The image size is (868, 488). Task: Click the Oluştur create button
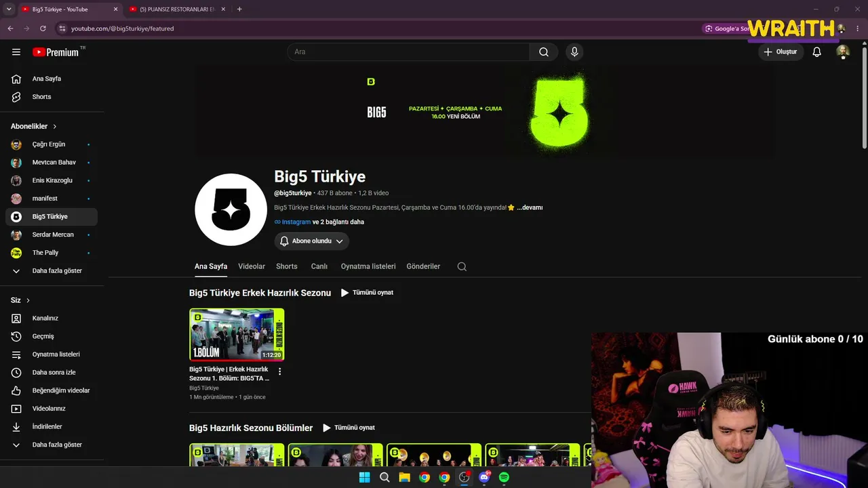pyautogui.click(x=781, y=52)
